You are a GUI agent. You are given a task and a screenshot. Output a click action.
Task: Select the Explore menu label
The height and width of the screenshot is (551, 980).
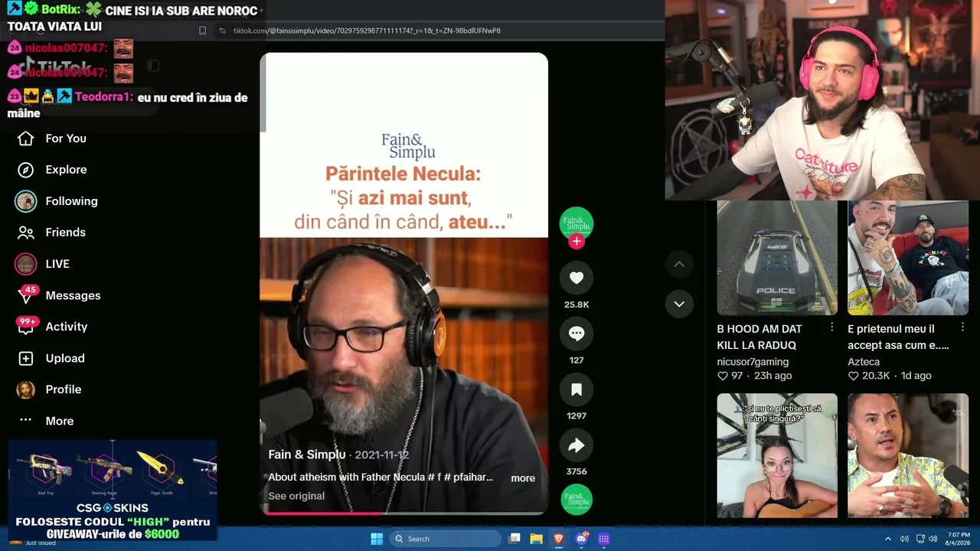(66, 170)
